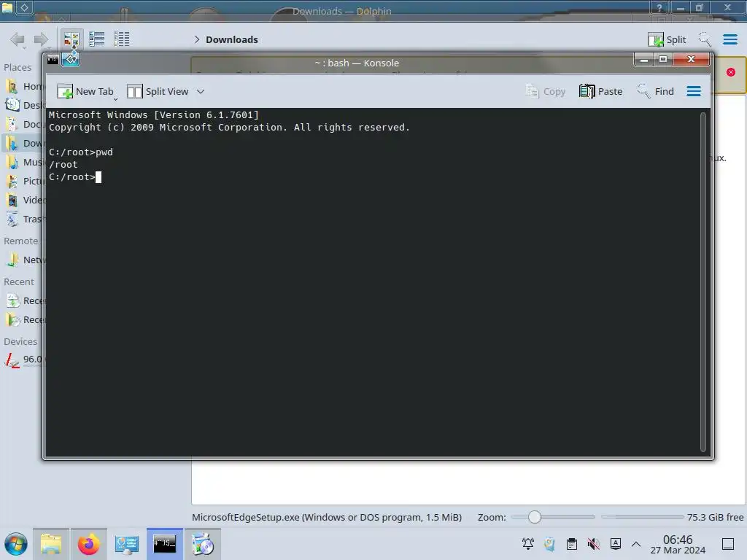Open the file manager taskbar icon
Image resolution: width=747 pixels, height=560 pixels.
coord(51,544)
